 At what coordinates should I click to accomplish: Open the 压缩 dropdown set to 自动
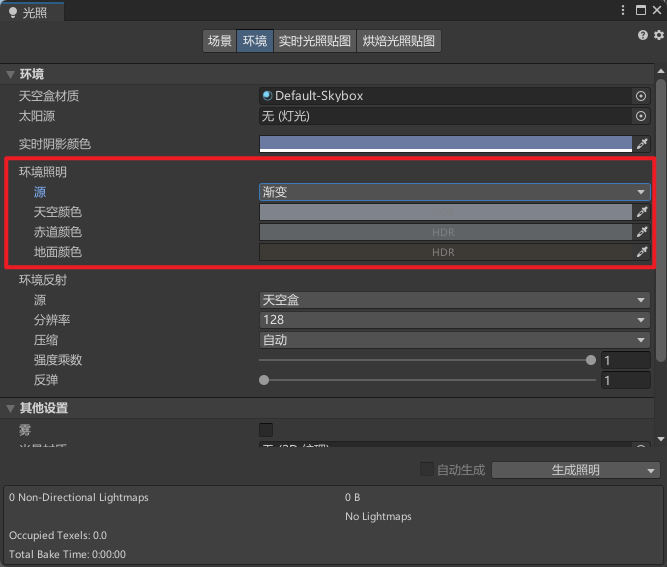(454, 340)
